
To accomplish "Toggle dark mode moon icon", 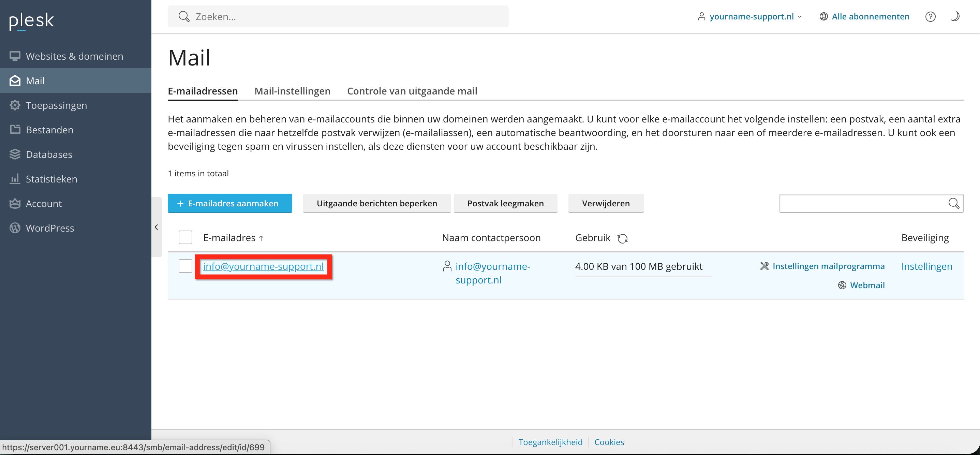I will pos(955,17).
